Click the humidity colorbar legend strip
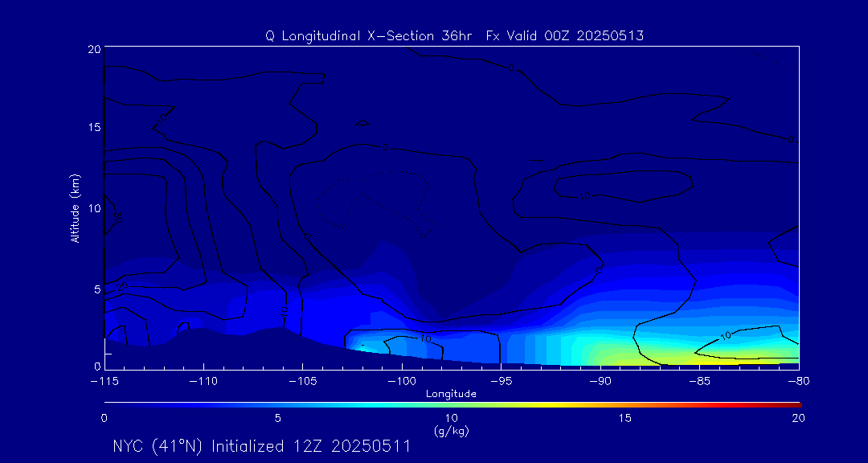 tap(452, 405)
